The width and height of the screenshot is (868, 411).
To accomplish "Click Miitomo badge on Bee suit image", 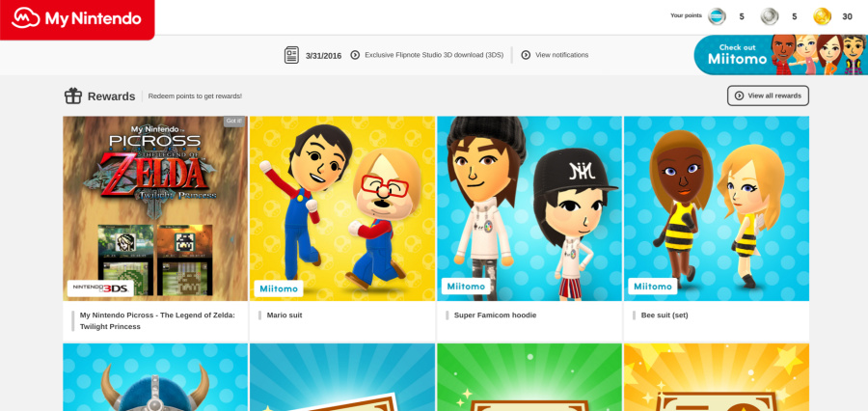I will [x=653, y=287].
